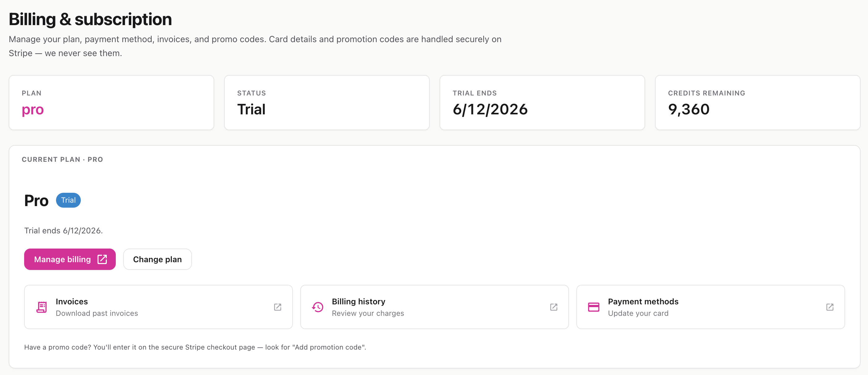
Task: Open external link icon on Billing history card
Action: coord(553,307)
